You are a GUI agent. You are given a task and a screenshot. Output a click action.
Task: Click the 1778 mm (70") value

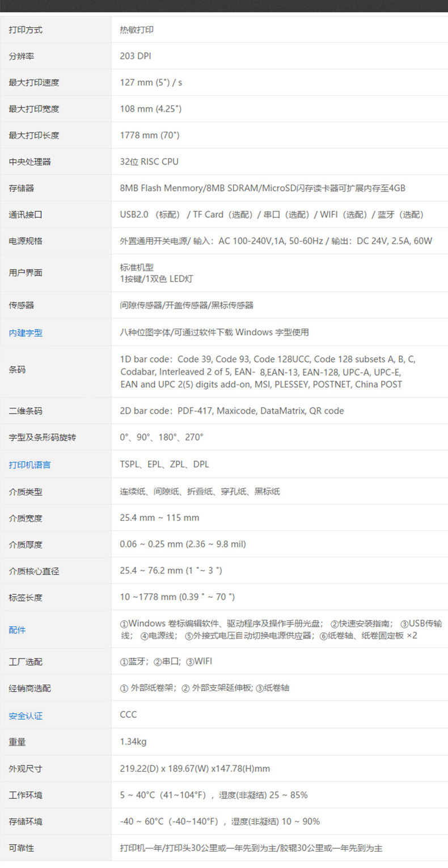(150, 135)
